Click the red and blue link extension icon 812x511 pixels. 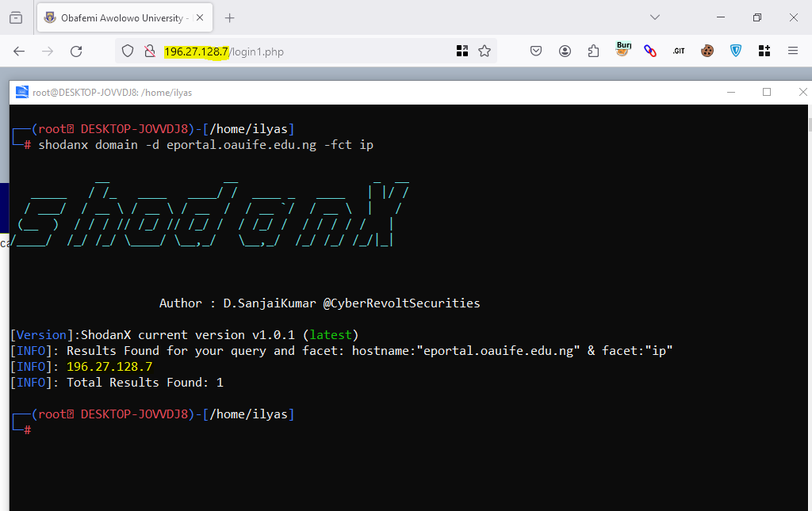point(650,51)
